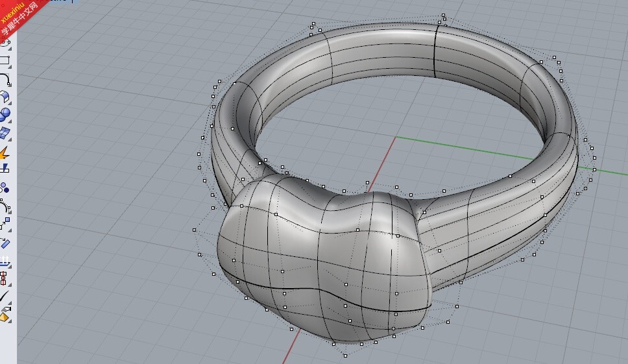Click the orange Explode tool

point(5,152)
